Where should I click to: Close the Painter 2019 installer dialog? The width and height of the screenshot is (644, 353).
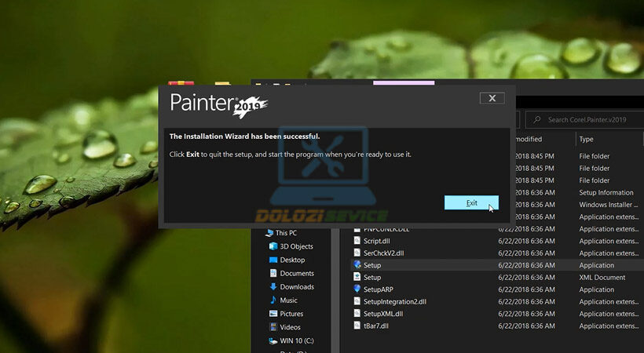tap(492, 98)
